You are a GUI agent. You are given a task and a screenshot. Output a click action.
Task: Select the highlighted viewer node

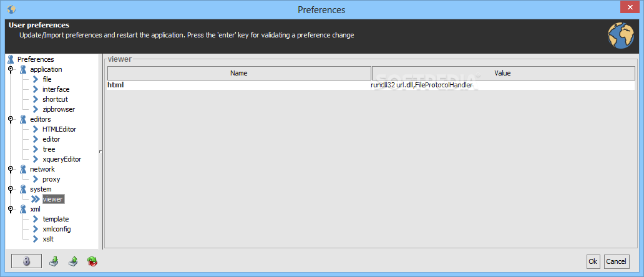[x=53, y=199]
